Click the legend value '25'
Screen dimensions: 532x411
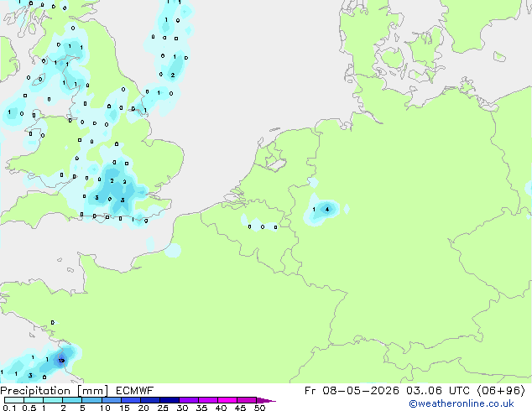click(x=163, y=408)
